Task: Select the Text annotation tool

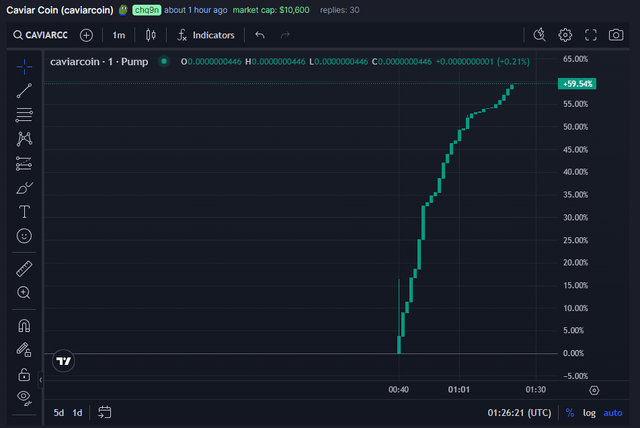Action: coord(24,212)
